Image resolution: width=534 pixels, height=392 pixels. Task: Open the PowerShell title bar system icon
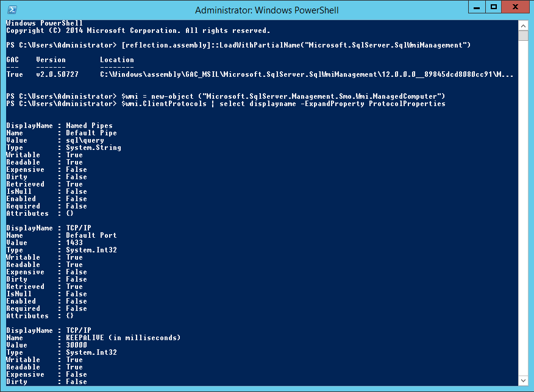click(12, 10)
